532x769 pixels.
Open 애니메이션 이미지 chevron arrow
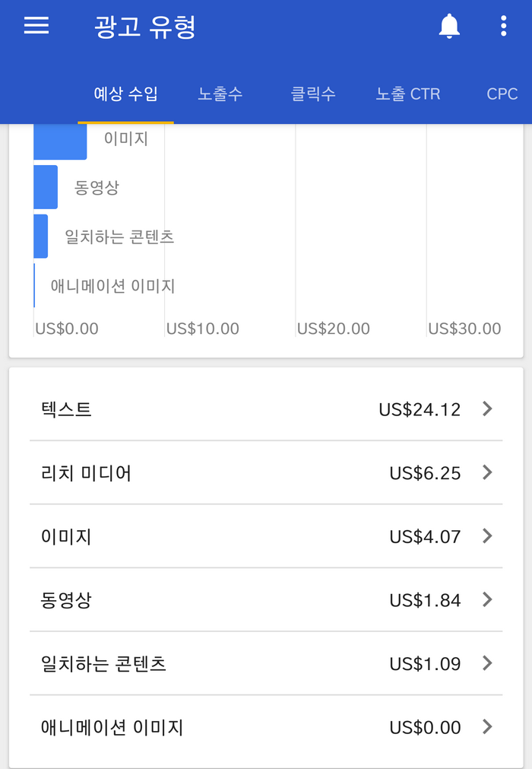click(487, 727)
